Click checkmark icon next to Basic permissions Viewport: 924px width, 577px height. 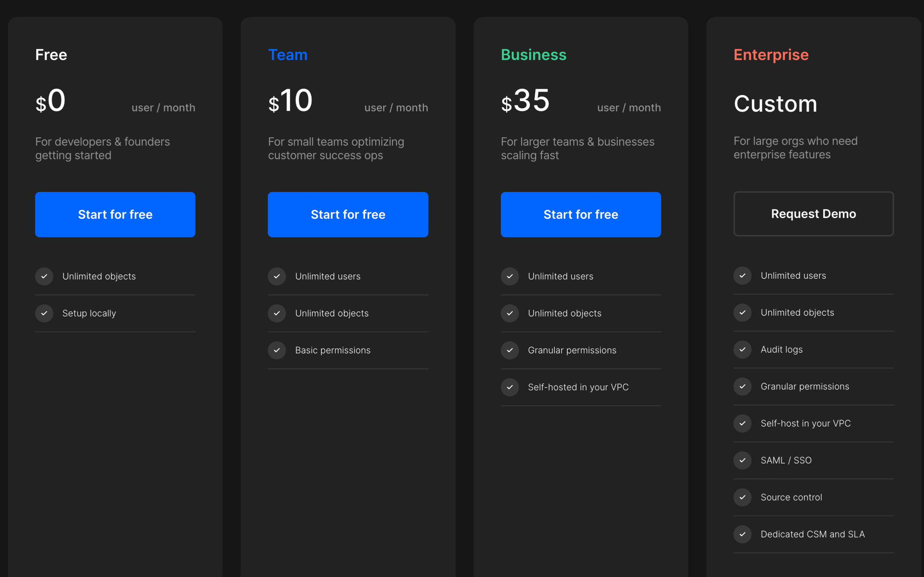(277, 350)
